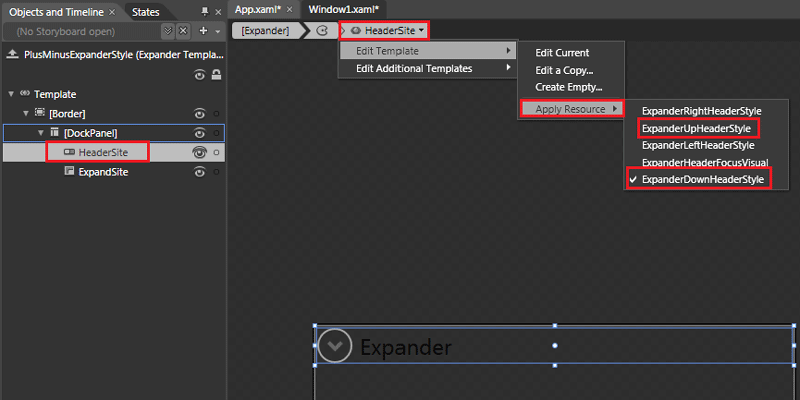Click the [Expander] breadcrumb button
800x400 pixels.
pos(265,31)
